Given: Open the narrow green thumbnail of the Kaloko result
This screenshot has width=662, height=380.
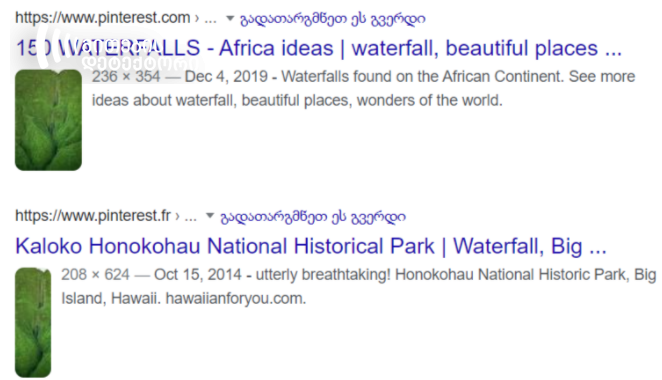Looking at the screenshot, I should (x=33, y=322).
